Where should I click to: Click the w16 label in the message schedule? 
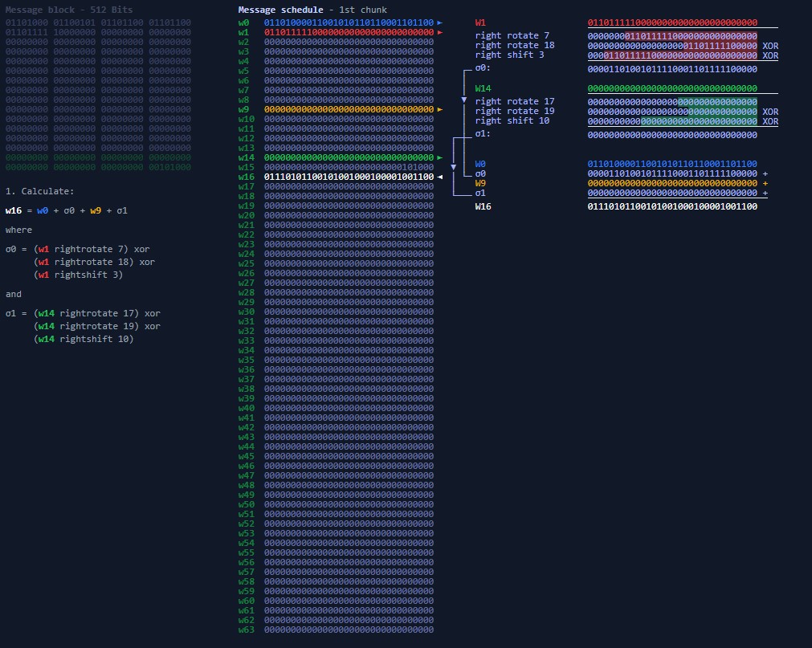click(x=246, y=177)
